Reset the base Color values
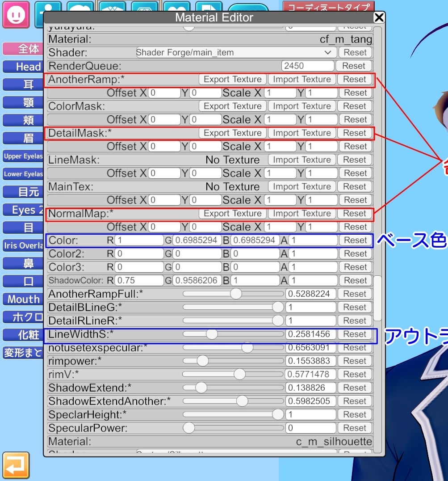448x481 pixels. (x=355, y=240)
